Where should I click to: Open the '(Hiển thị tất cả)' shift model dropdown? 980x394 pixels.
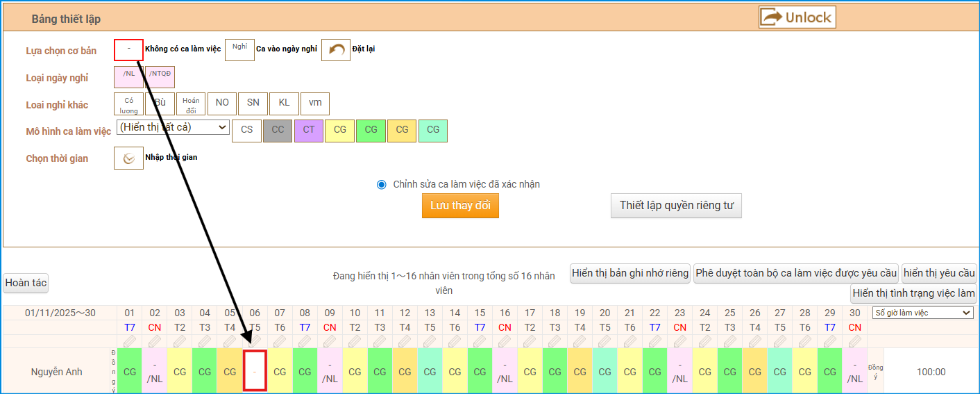(x=173, y=127)
